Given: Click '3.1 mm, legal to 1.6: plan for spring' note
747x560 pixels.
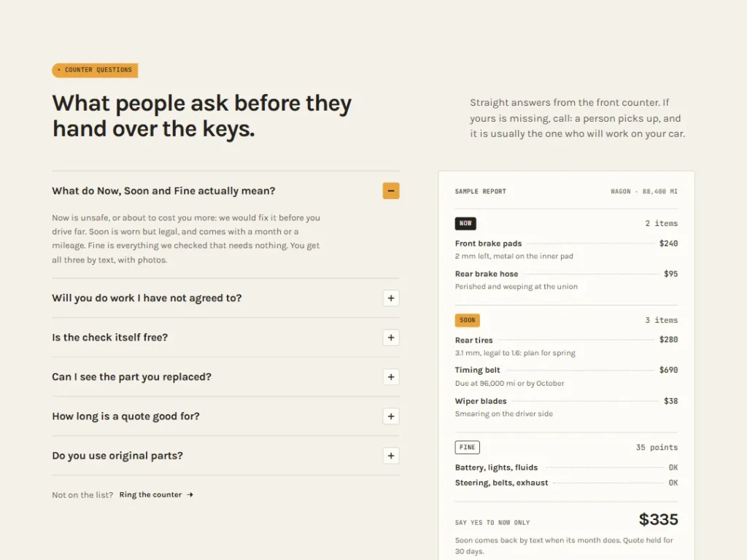Looking at the screenshot, I should pyautogui.click(x=515, y=353).
